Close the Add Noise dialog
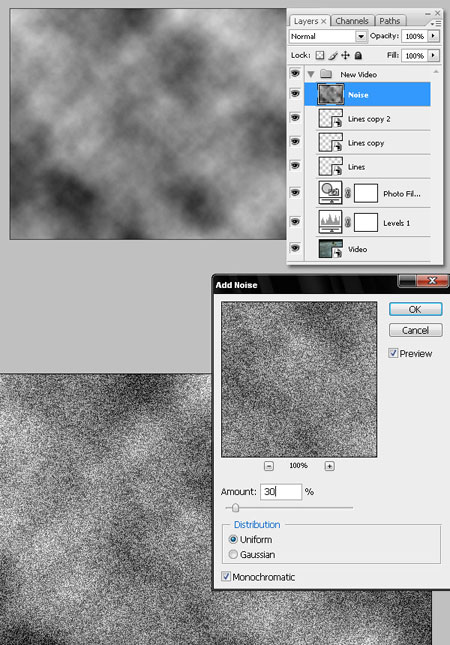 pyautogui.click(x=432, y=281)
